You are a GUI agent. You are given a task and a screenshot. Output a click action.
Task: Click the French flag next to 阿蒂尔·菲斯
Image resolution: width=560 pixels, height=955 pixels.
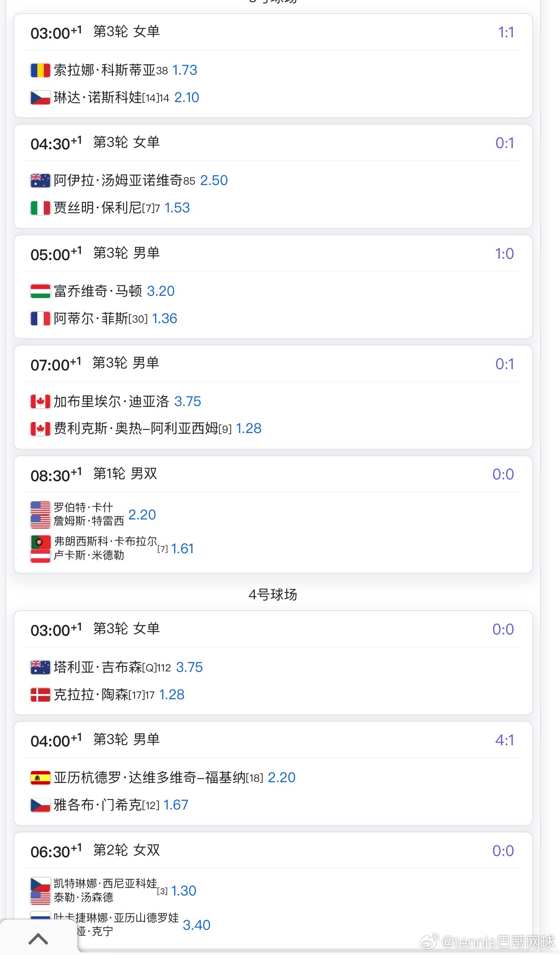click(40, 319)
